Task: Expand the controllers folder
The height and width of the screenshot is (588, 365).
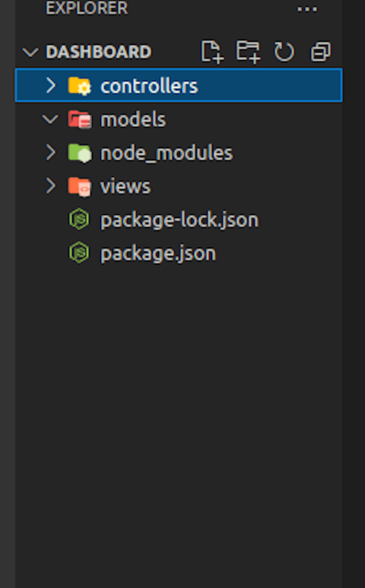Action: (49, 84)
